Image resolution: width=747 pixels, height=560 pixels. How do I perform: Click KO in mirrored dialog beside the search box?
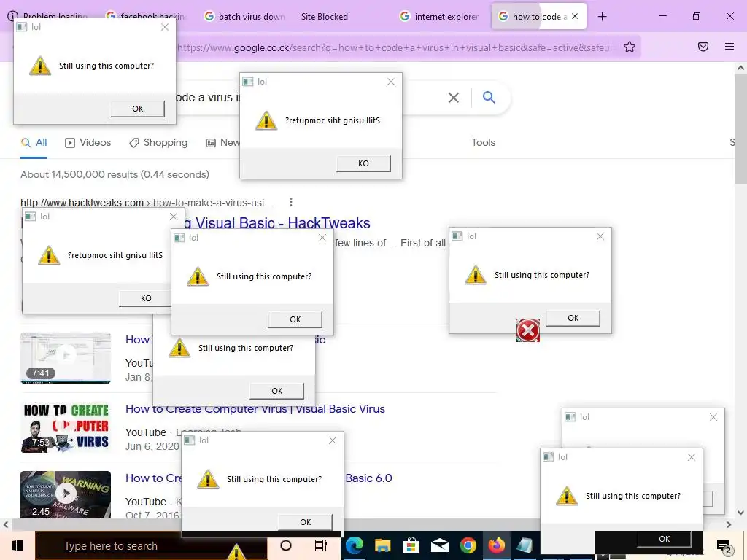click(x=363, y=163)
